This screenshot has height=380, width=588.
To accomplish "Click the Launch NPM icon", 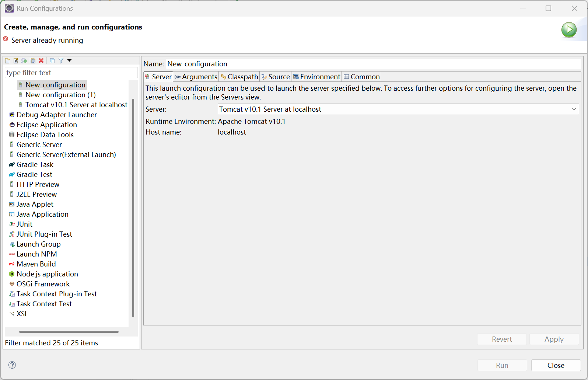I will click(12, 254).
